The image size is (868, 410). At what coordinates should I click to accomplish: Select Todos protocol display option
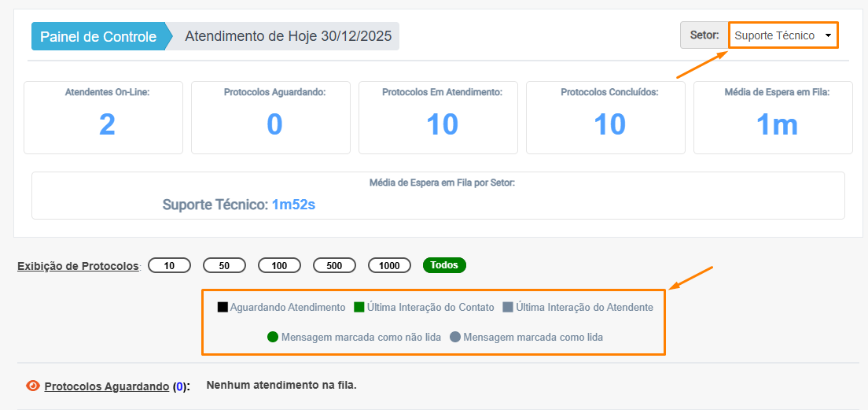(444, 265)
